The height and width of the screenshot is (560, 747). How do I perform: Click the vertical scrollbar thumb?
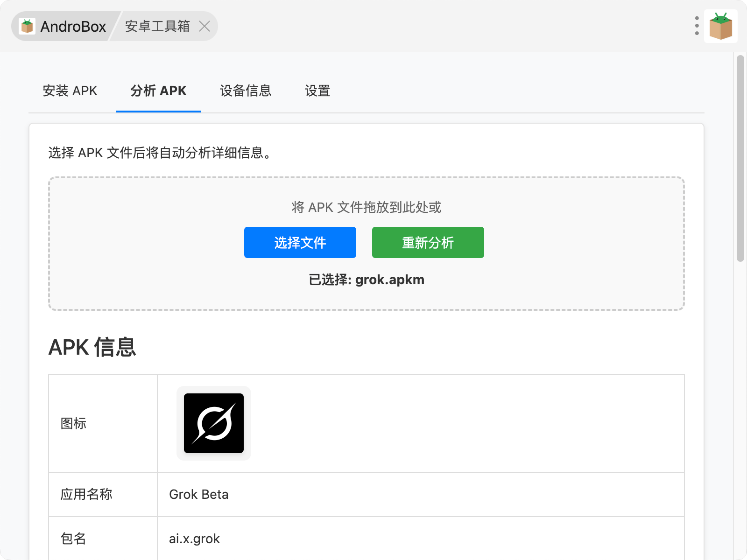[740, 159]
